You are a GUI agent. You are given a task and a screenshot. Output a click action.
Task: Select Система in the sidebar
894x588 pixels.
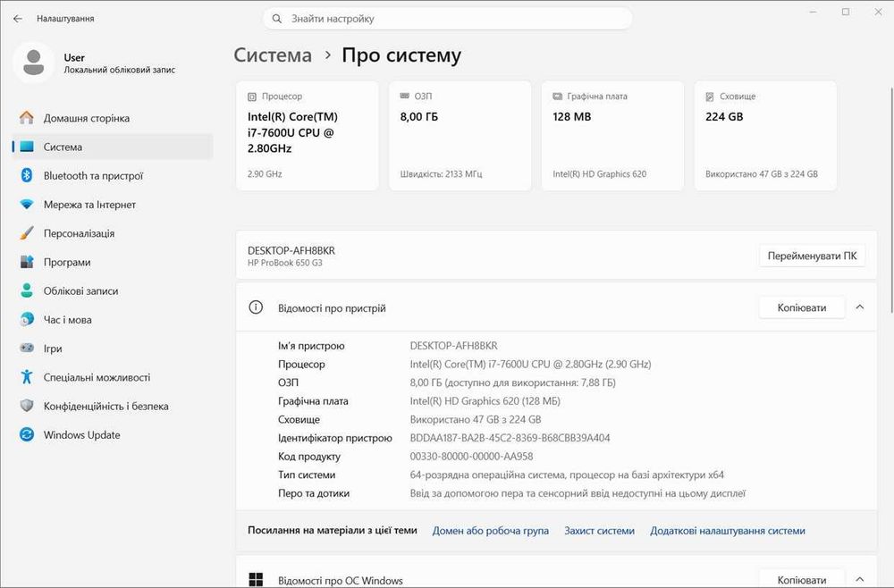coord(113,147)
